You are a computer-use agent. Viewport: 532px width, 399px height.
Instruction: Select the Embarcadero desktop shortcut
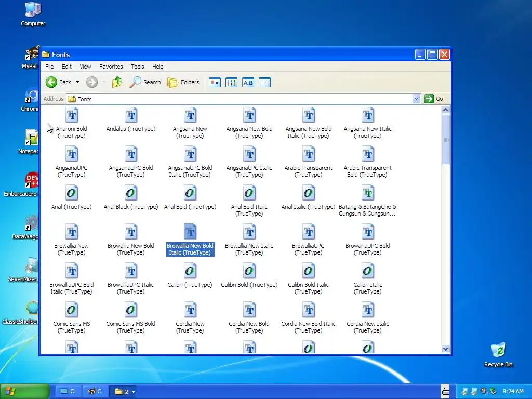click(21, 185)
